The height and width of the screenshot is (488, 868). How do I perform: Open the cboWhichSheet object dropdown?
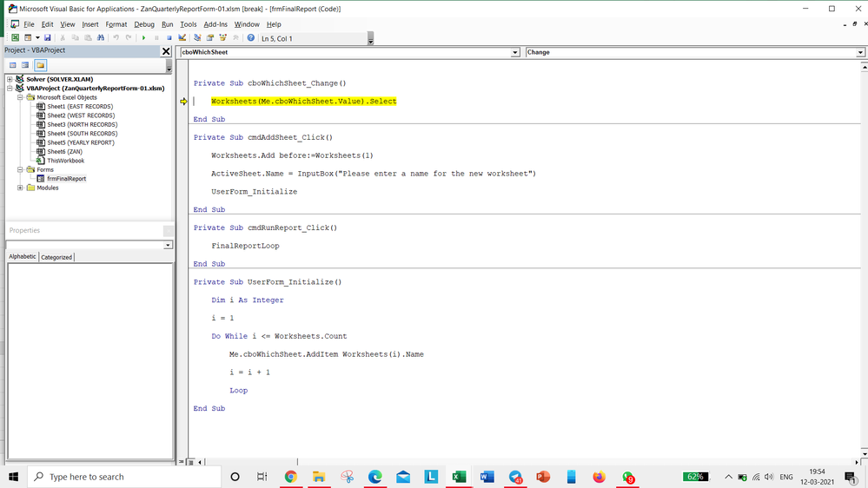tap(515, 52)
